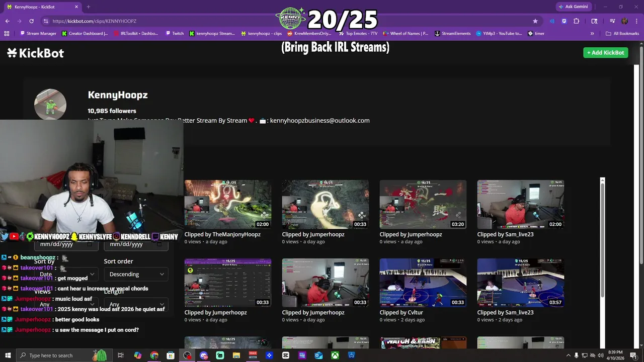This screenshot has width=644, height=362.
Task: Click the Twitch-style extension icon in toolbar
Action: [565, 21]
